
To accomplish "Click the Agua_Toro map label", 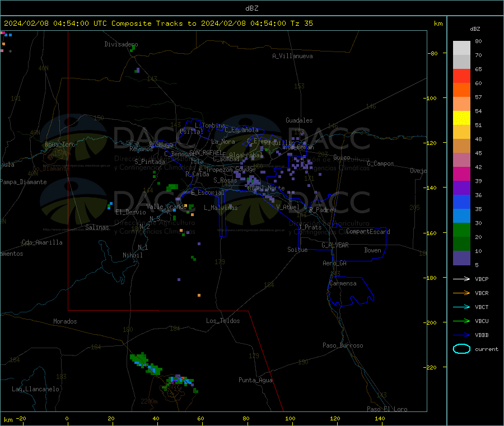I will [60, 144].
